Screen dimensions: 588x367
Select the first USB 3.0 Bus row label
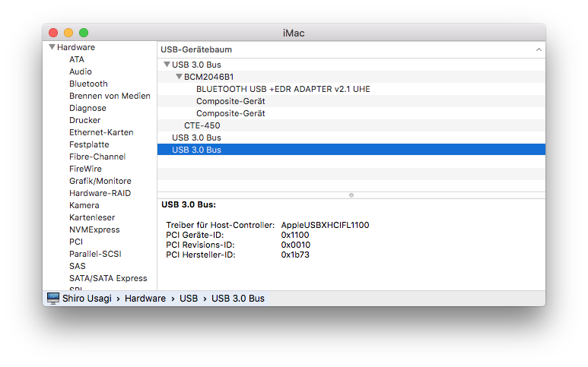196,65
